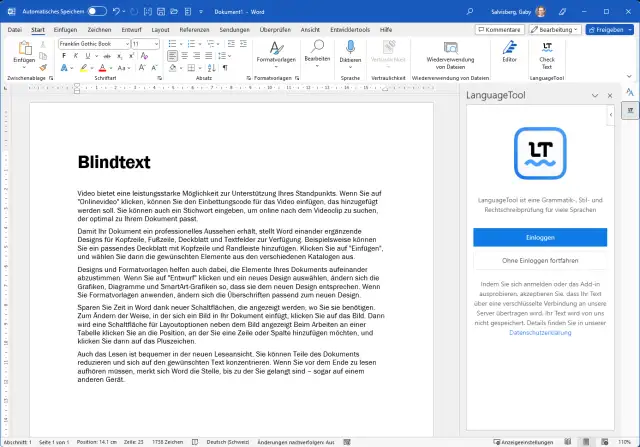Toggle the left text alignment button

(x=173, y=56)
